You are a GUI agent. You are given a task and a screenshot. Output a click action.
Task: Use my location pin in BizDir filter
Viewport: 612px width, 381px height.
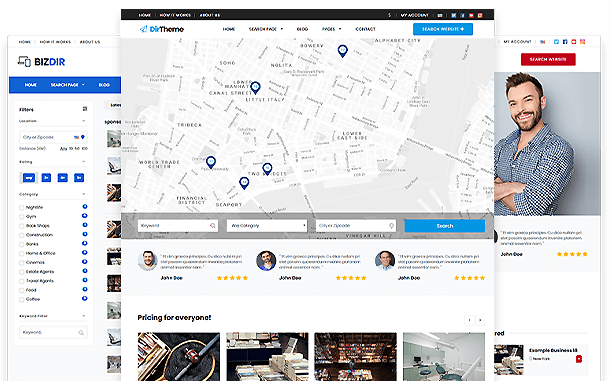coord(83,137)
